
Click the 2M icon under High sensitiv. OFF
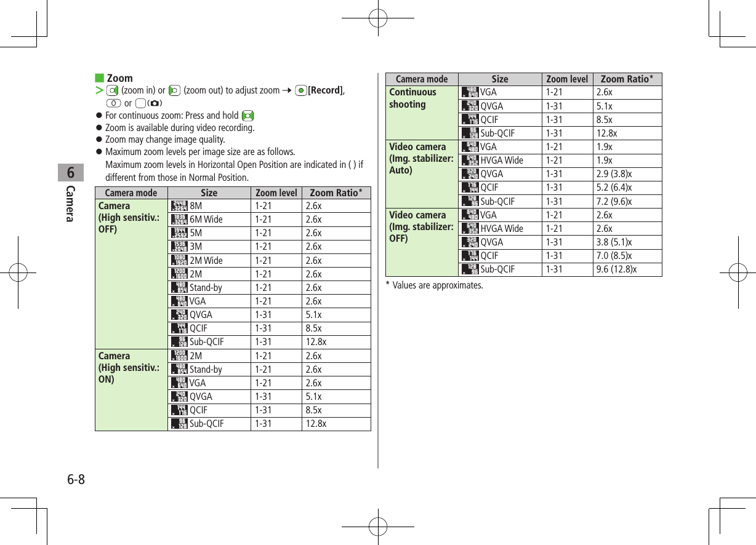179,274
